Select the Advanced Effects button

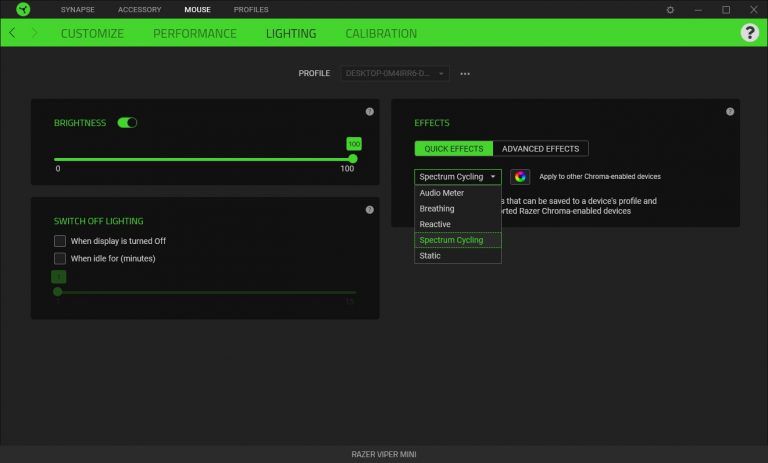click(540, 149)
